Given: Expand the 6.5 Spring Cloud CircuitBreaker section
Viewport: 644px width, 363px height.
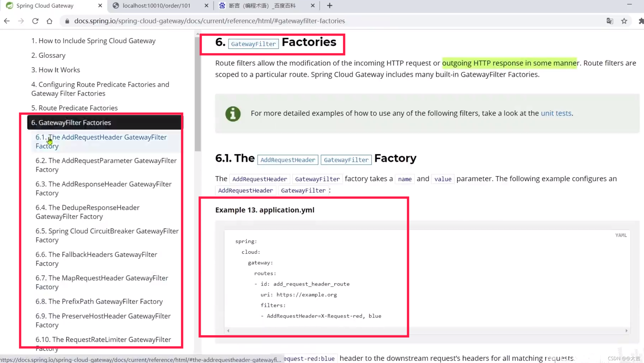Looking at the screenshot, I should pyautogui.click(x=107, y=235).
